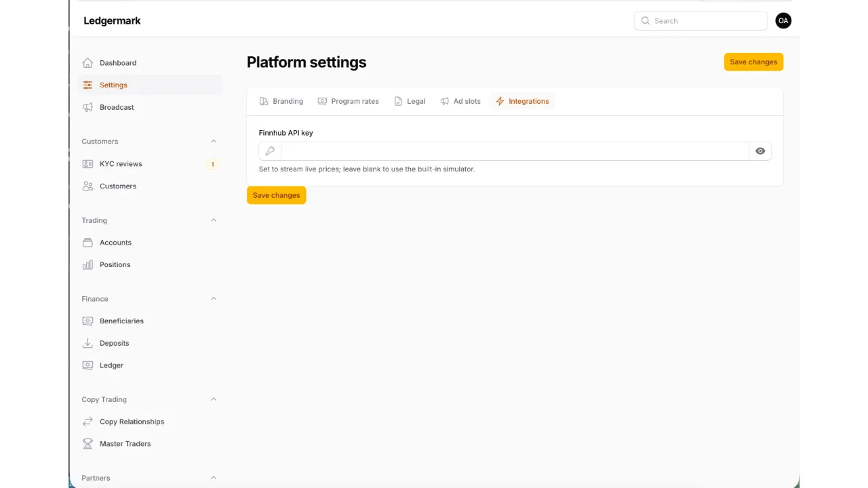Screen dimensions: 868x488
Task: Click the search magnifier icon
Action: (x=646, y=21)
